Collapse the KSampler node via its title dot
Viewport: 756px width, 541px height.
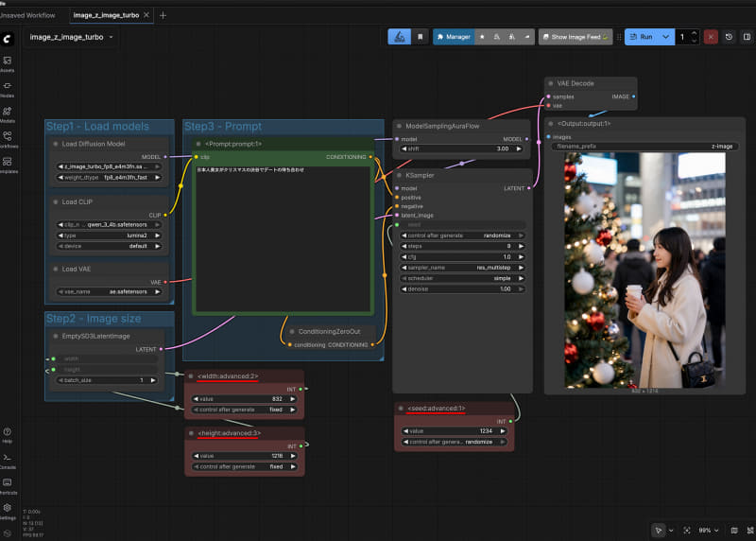pyautogui.click(x=399, y=175)
